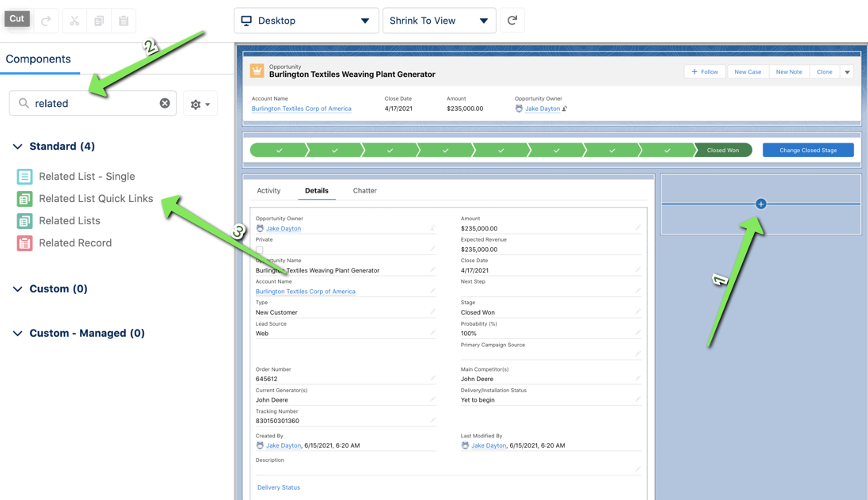Click the search magnifier icon

[x=23, y=103]
